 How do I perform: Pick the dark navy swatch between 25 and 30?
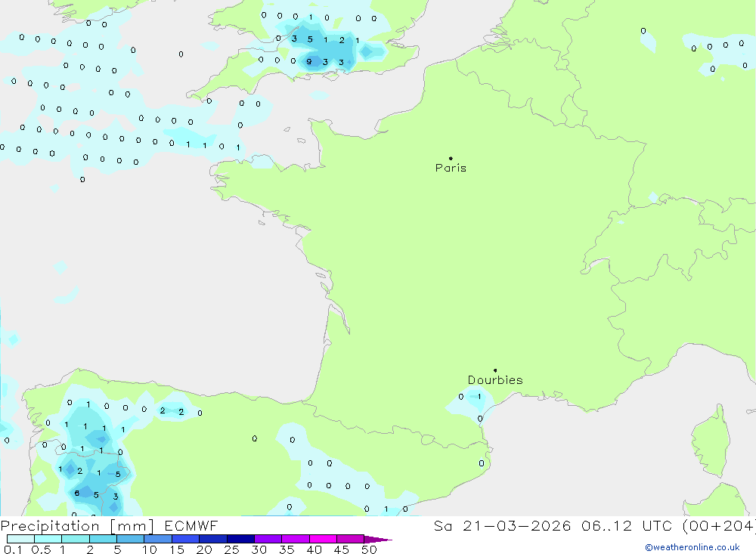(240, 539)
